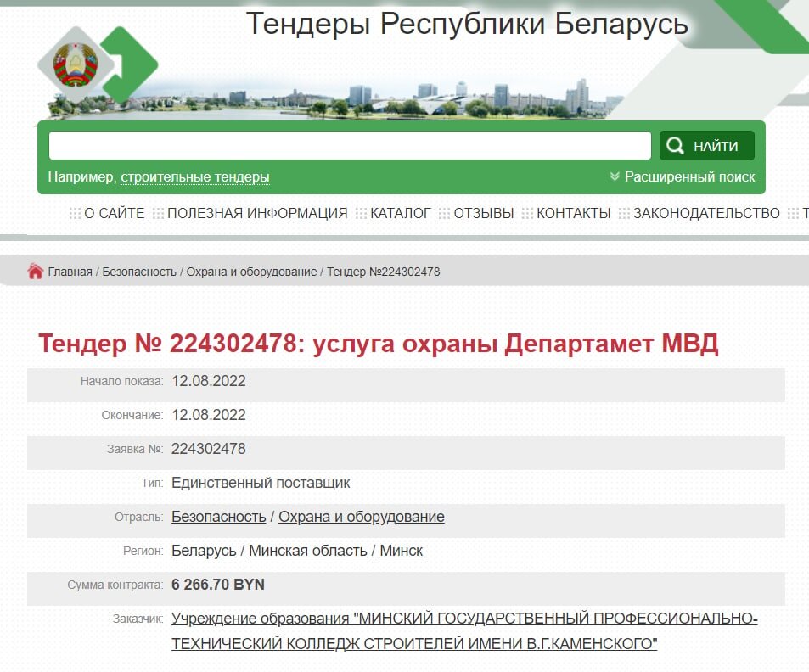
Task: Click the magnifier icon in search button
Action: [675, 145]
